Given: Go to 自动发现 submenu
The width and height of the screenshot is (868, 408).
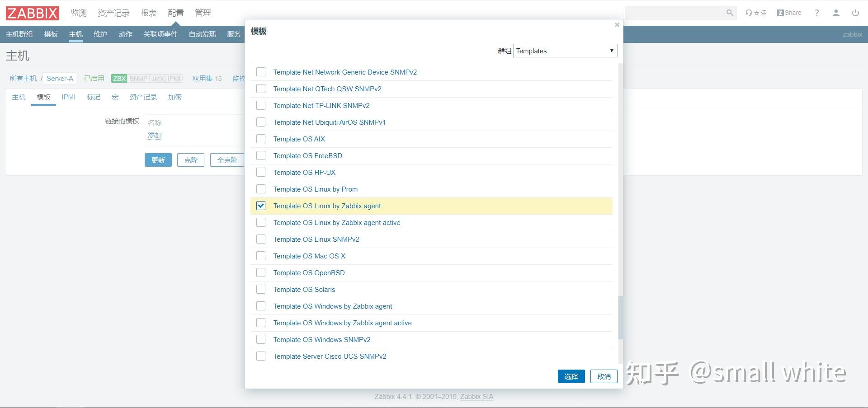Looking at the screenshot, I should [x=202, y=34].
